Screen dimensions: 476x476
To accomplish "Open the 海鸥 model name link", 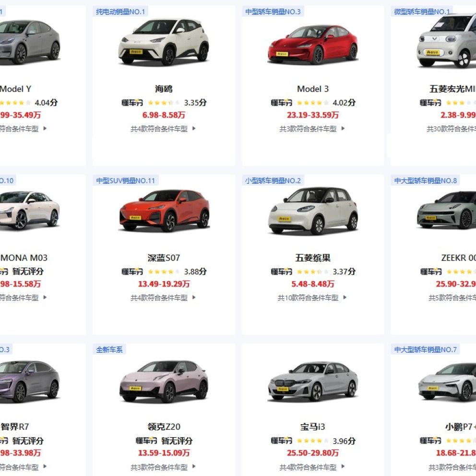I will click(x=164, y=89).
